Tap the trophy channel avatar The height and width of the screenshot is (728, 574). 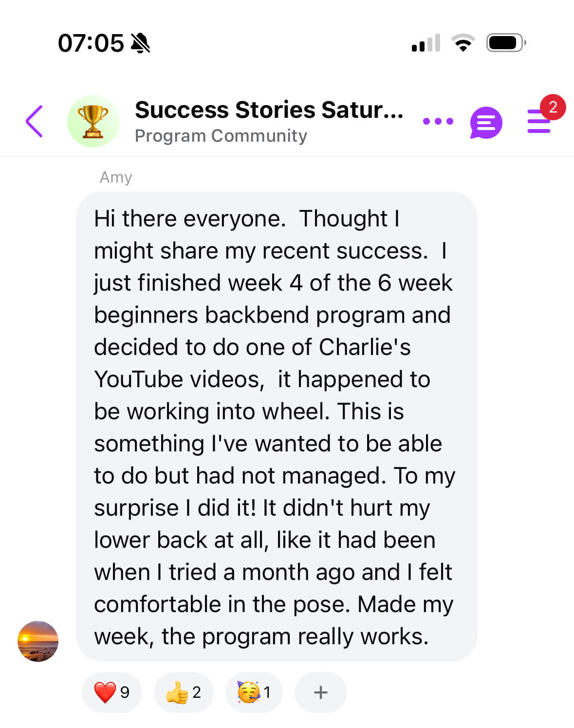93,121
